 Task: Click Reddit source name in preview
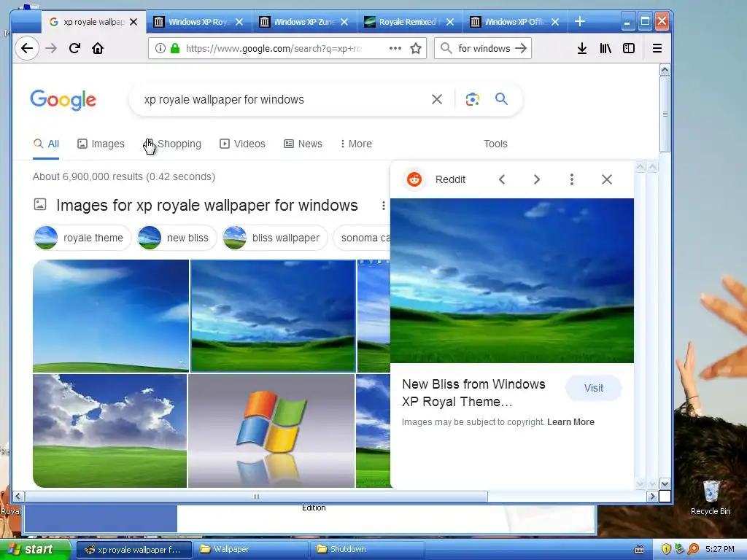pos(450,179)
